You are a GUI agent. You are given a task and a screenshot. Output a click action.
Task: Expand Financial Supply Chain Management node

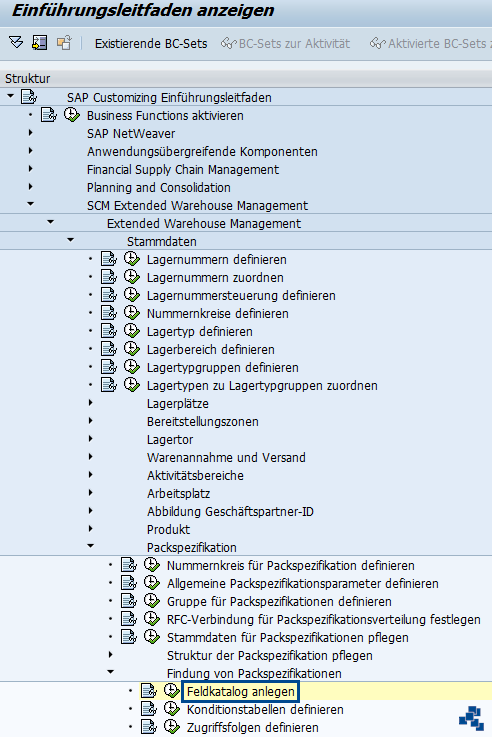pyautogui.click(x=31, y=169)
